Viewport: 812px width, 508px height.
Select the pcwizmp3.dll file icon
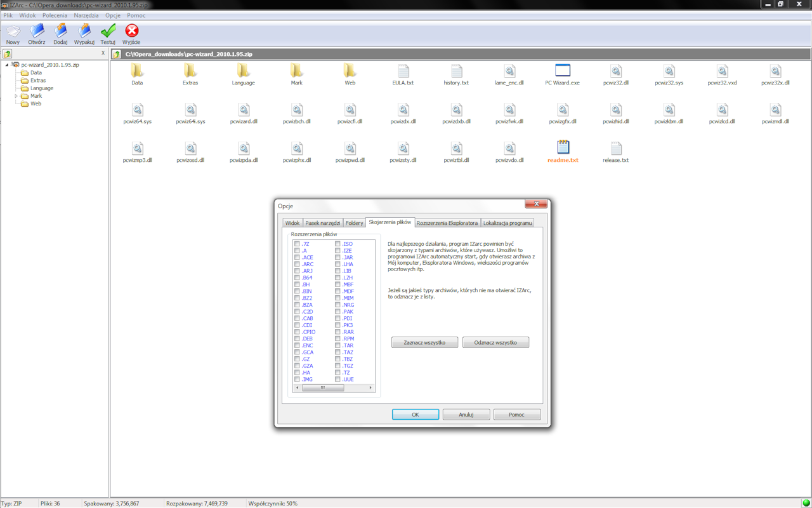(x=137, y=148)
